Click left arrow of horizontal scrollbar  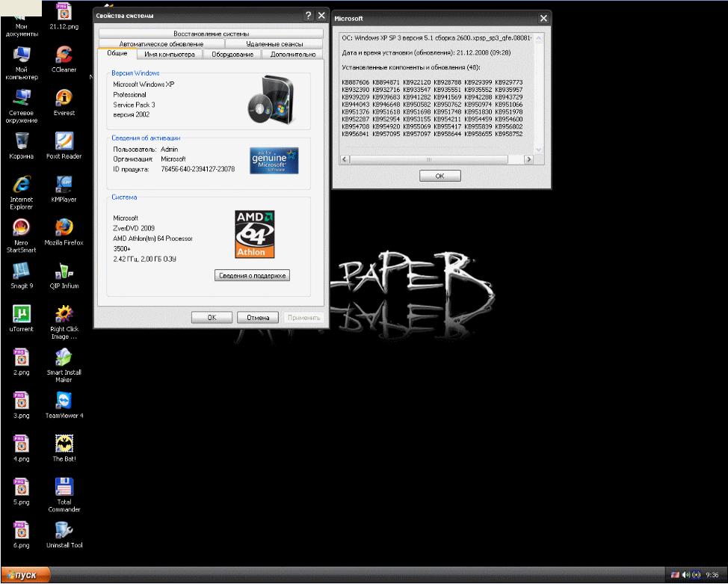345,159
